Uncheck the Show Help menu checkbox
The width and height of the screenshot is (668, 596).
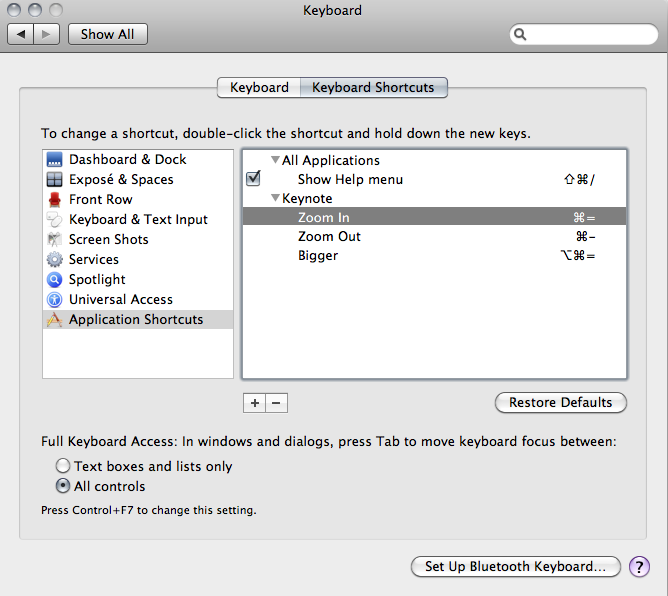[253, 180]
